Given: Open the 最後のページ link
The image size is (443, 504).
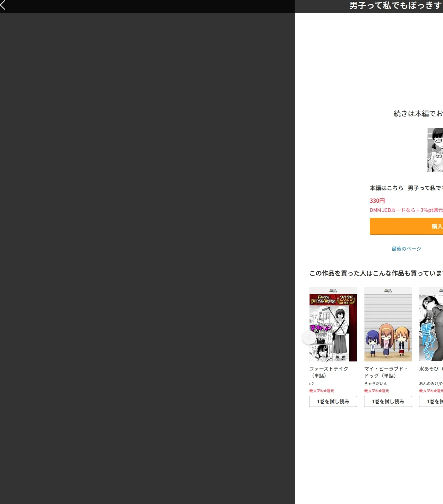Looking at the screenshot, I should click(406, 249).
